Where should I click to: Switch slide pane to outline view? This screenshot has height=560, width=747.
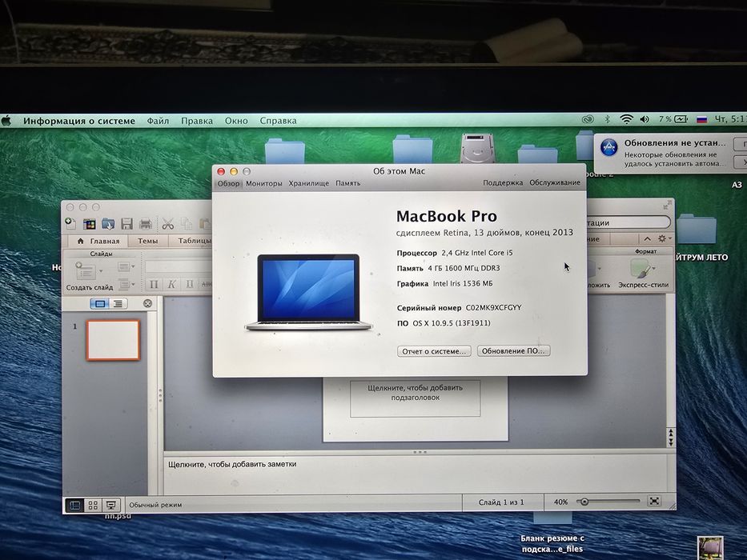coord(118,303)
